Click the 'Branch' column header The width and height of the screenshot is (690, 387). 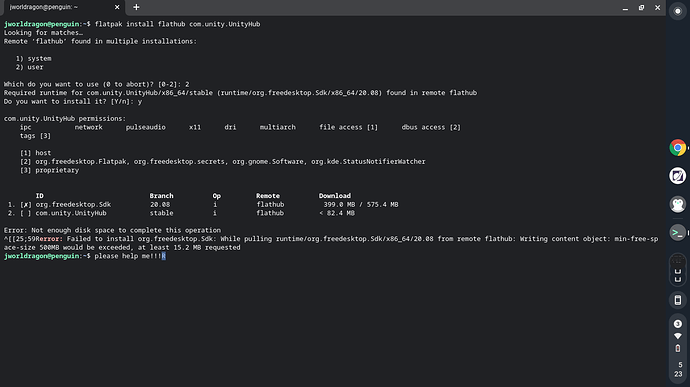161,196
